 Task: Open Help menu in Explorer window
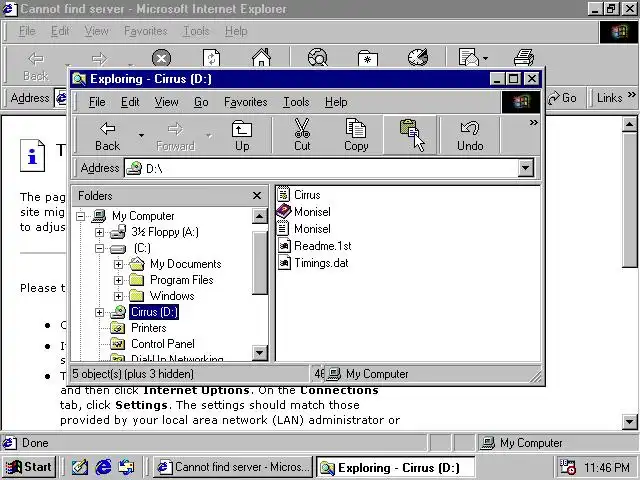pyautogui.click(x=336, y=102)
